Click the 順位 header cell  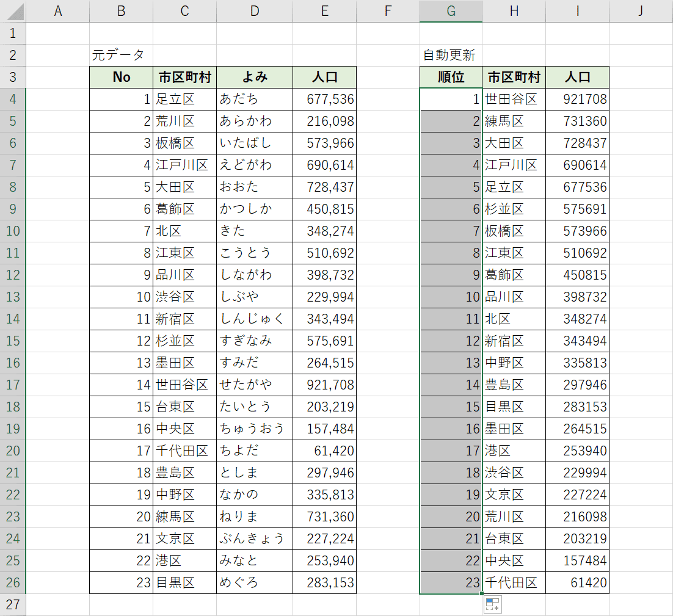[x=451, y=77]
